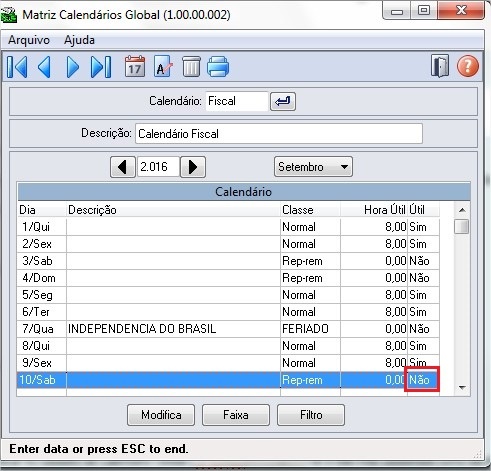Click the year field 2.016
Screen dimensions: 491x471
[x=158, y=167]
